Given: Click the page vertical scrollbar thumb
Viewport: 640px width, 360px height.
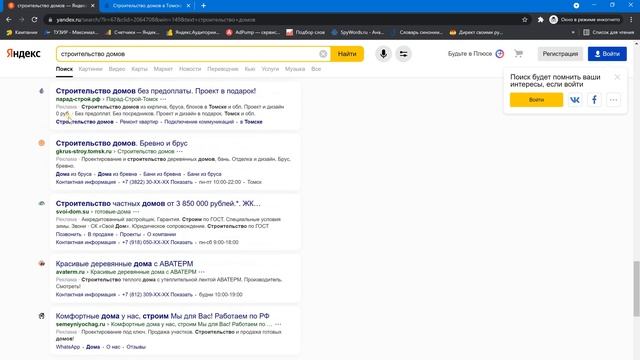Looking at the screenshot, I should [x=636, y=289].
